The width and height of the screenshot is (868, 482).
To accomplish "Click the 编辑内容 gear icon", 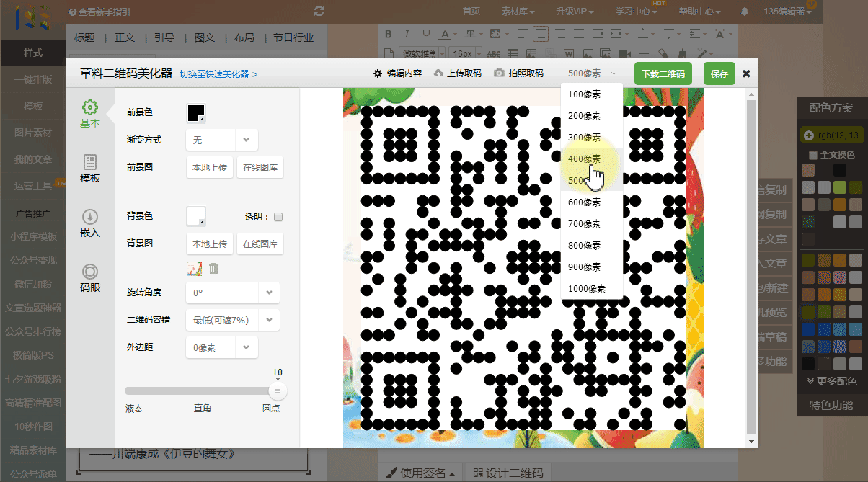I will point(378,73).
